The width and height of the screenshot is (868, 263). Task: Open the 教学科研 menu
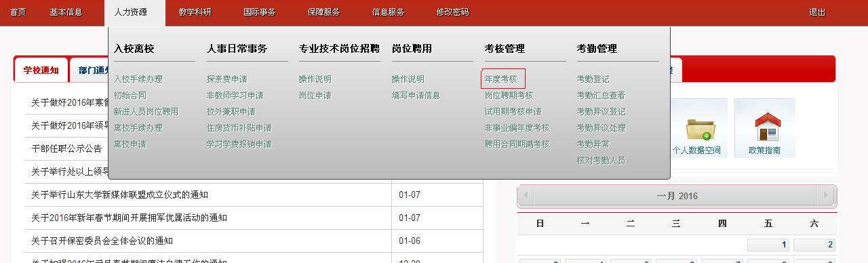(x=195, y=12)
